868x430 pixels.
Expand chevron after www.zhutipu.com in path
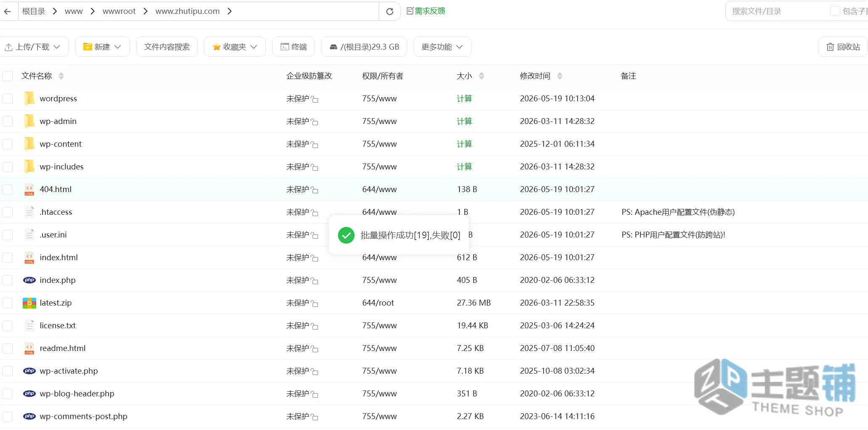pos(229,11)
